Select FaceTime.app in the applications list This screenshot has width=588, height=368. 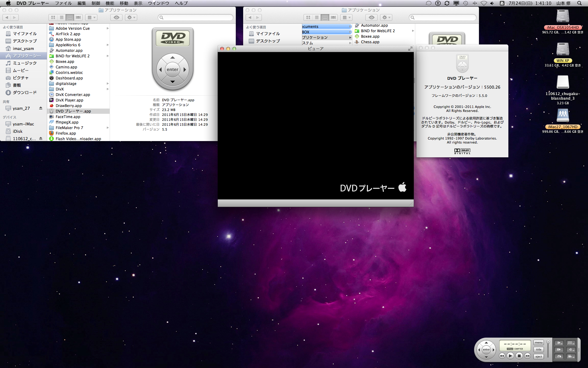[x=68, y=117]
